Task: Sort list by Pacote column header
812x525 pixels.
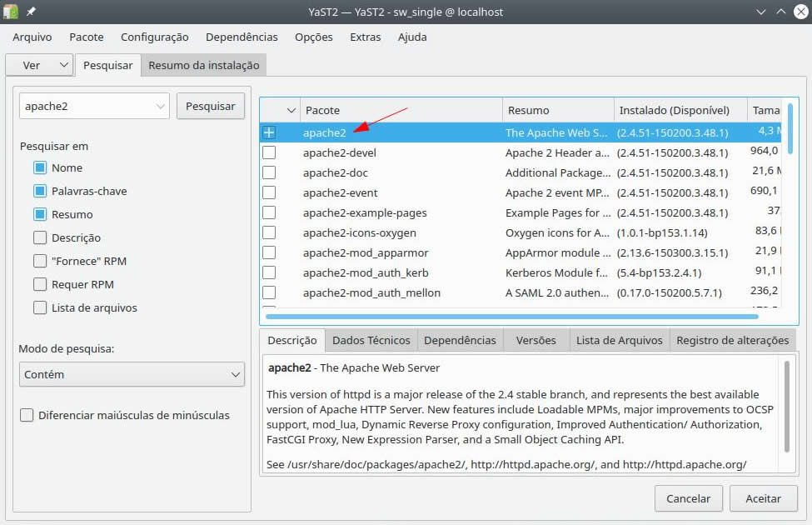Action: [400, 110]
